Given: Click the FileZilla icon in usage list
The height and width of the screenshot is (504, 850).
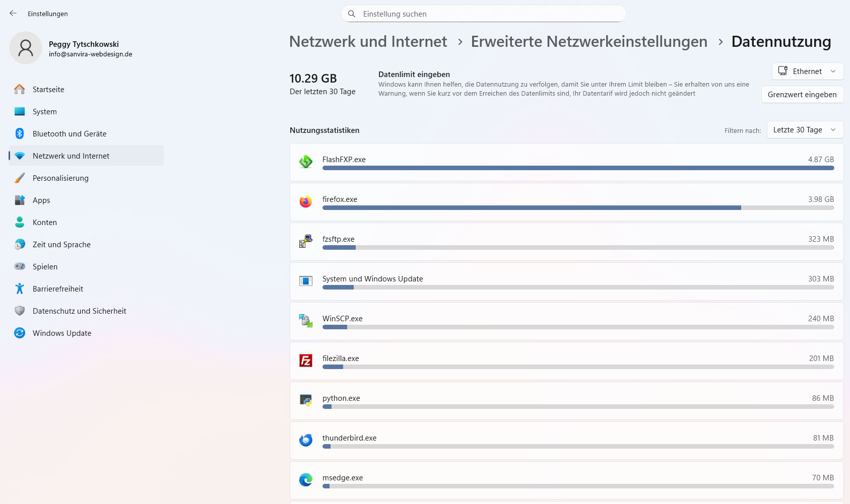Looking at the screenshot, I should point(306,361).
